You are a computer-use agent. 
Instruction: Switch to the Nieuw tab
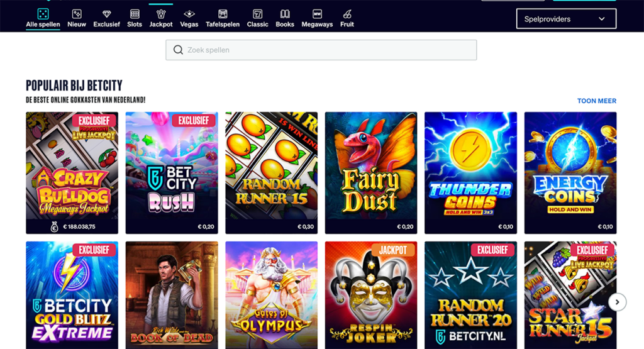[76, 25]
